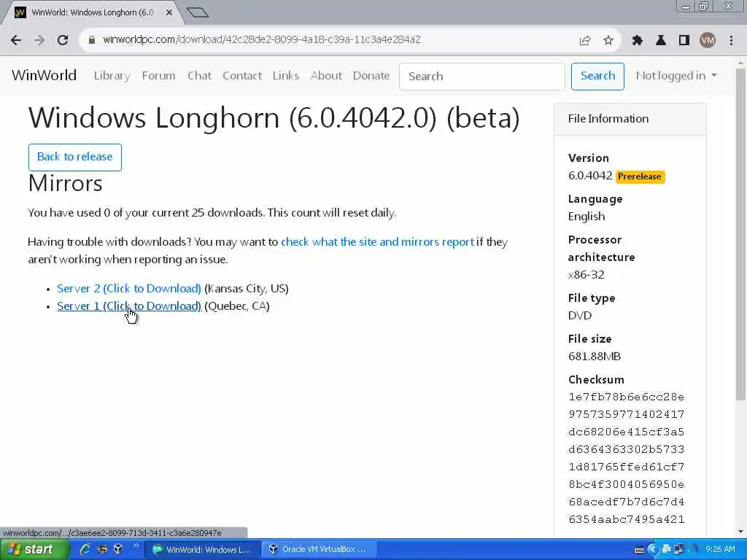Click the checksum line 1e7fb78b6e6cc28e

click(626, 397)
